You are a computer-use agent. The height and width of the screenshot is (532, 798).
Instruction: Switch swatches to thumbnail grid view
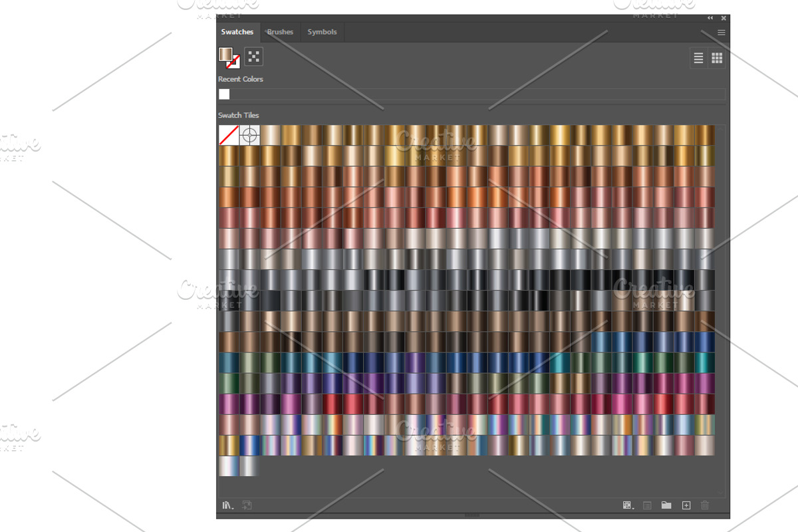pos(717,59)
